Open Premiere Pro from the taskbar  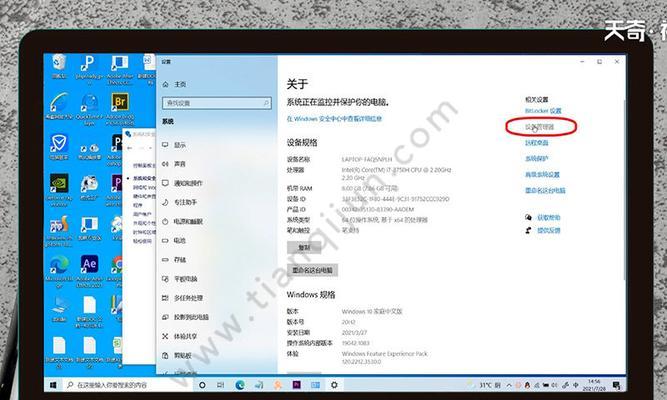pyautogui.click(x=296, y=385)
